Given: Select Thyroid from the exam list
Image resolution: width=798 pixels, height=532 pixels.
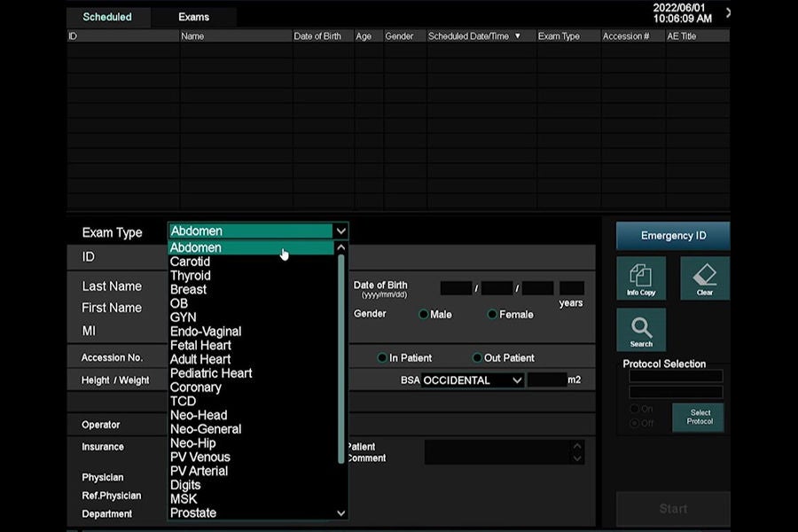Looking at the screenshot, I should [x=191, y=276].
